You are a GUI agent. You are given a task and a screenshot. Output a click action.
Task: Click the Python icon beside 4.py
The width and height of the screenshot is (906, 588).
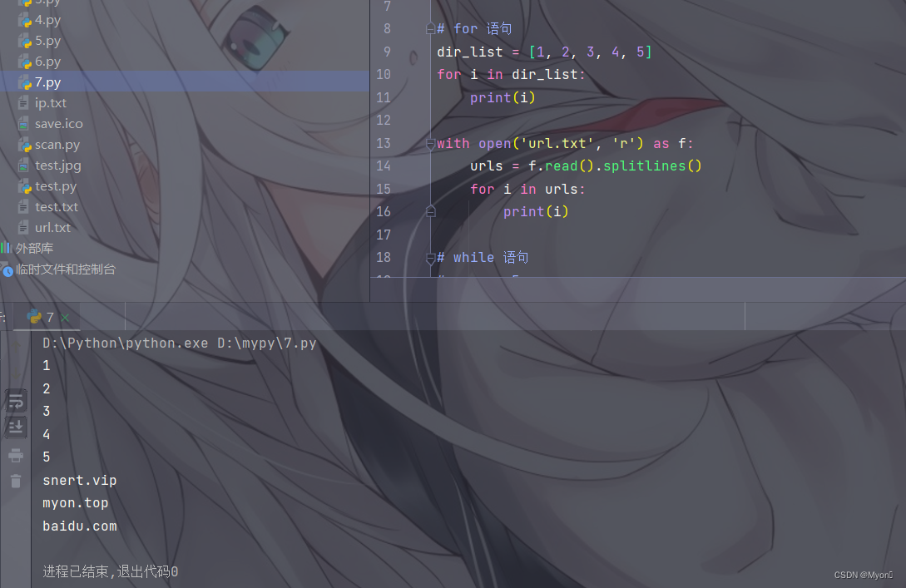pyautogui.click(x=24, y=20)
